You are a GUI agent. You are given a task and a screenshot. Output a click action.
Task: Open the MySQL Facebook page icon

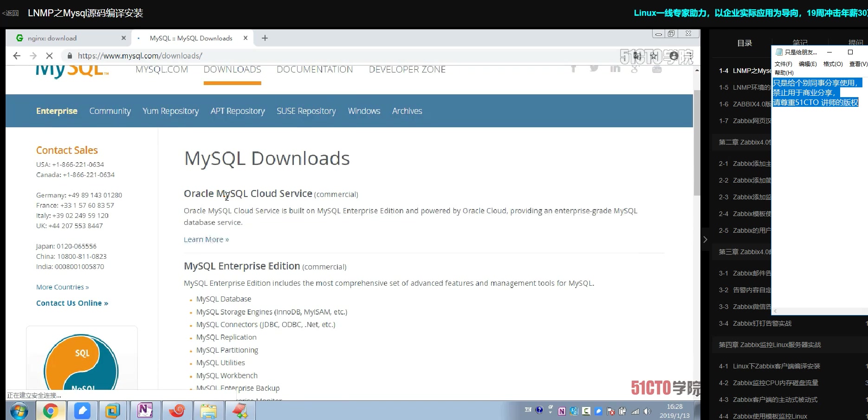point(574,69)
